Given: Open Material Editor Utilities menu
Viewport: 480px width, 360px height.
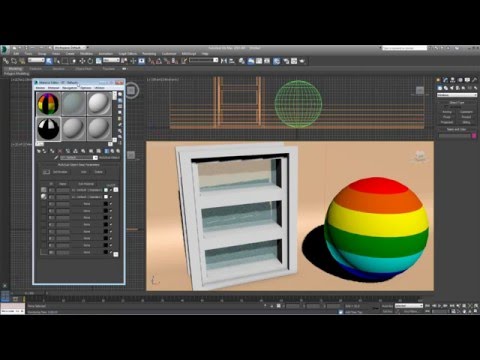Looking at the screenshot, I should tap(99, 88).
